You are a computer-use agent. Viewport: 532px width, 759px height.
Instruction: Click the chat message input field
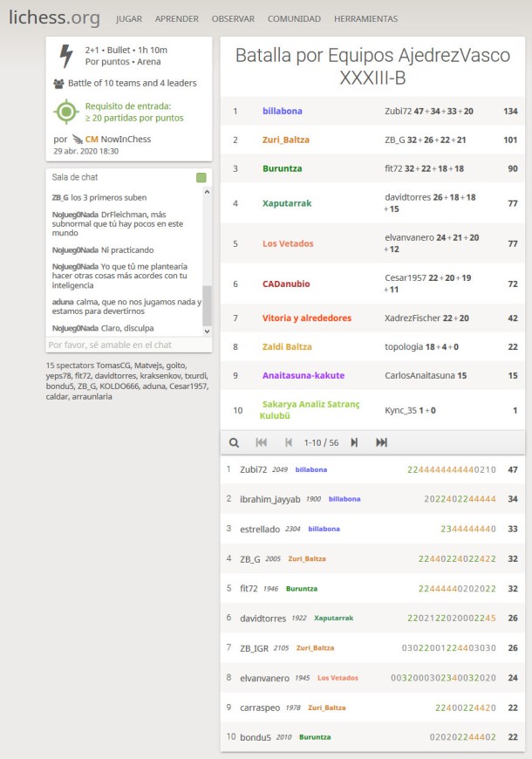122,345
